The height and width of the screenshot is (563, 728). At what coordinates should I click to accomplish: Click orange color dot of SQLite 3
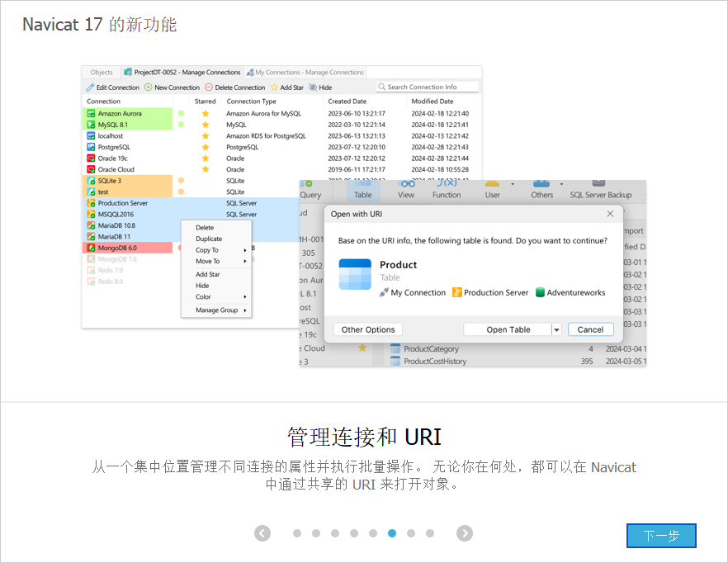coord(181,180)
